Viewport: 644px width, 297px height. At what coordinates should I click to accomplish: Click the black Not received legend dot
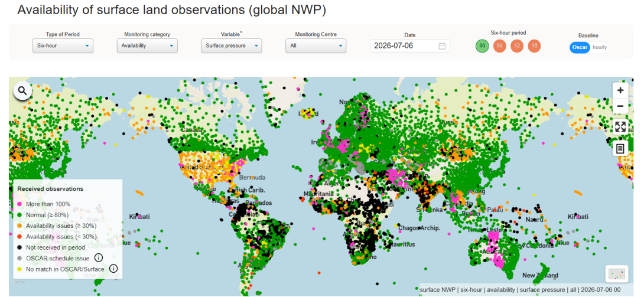click(19, 247)
